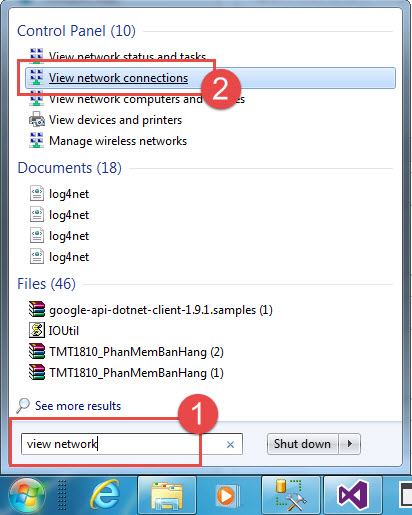
Task: Click the Windows Start orb
Action: [x=27, y=496]
